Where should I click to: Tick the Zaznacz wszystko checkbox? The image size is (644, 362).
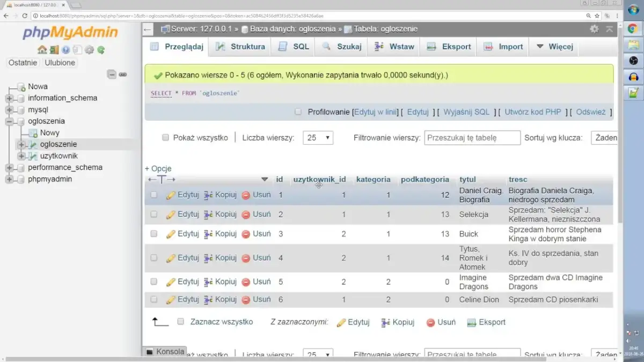[x=181, y=321]
